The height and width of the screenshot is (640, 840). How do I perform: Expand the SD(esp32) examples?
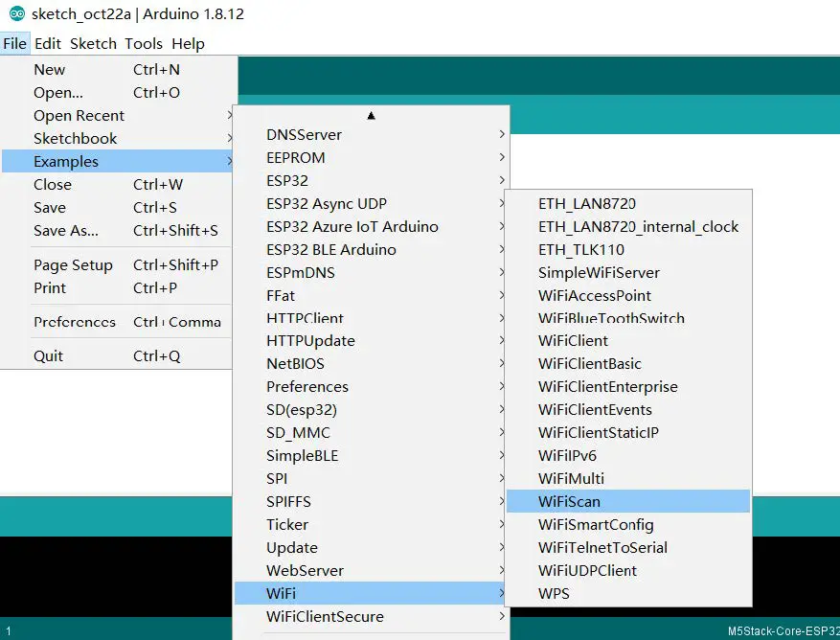(x=372, y=410)
